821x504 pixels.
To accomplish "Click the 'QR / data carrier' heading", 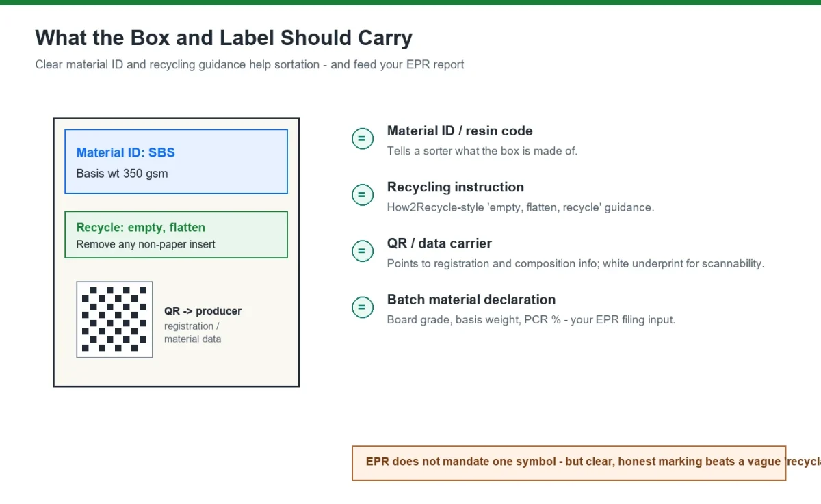I will (x=439, y=243).
